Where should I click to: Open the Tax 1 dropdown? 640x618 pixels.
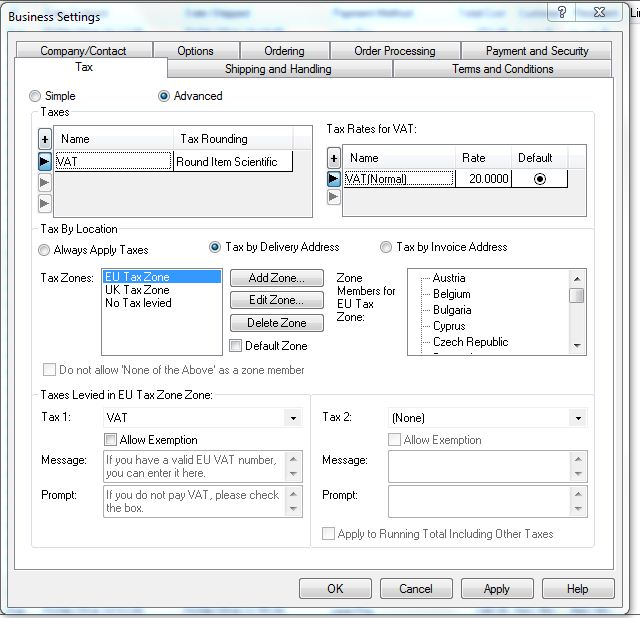click(293, 418)
